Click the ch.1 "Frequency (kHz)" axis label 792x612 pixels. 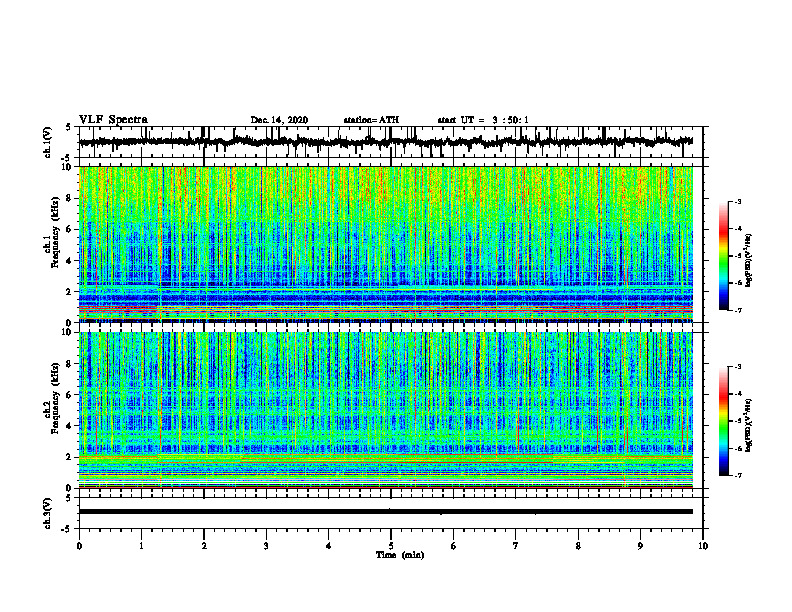[56, 233]
